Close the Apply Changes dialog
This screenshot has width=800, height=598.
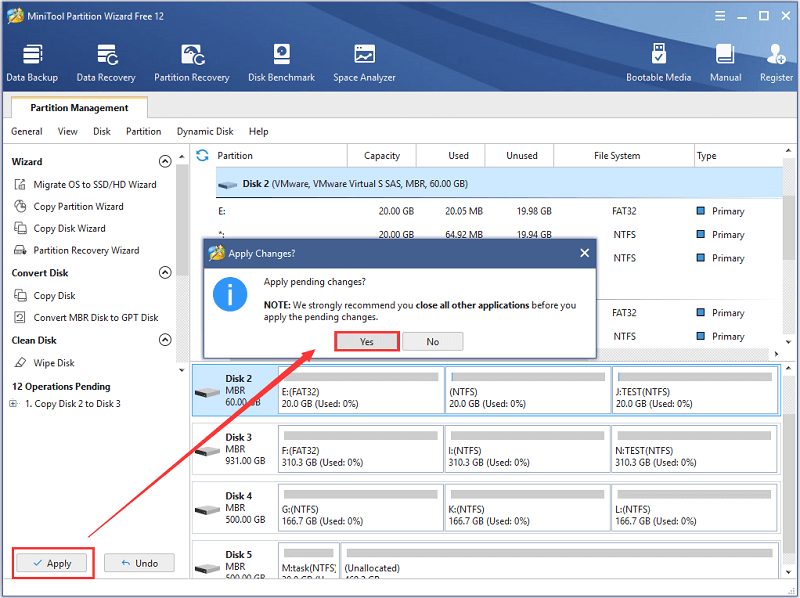coord(585,253)
